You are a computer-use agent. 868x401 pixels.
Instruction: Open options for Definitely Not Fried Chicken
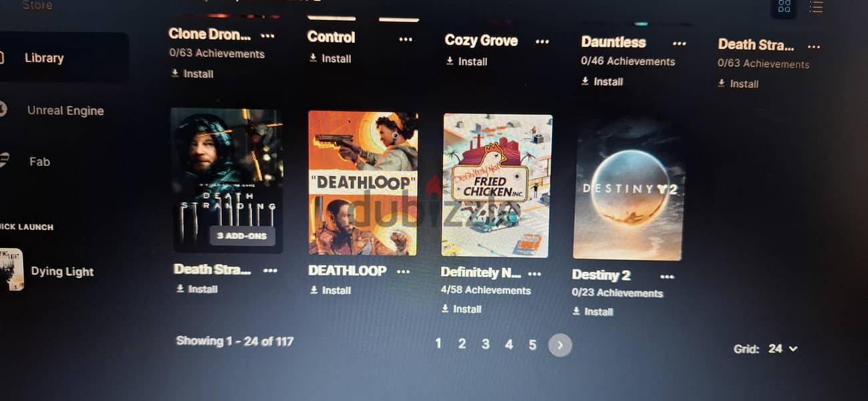click(535, 274)
